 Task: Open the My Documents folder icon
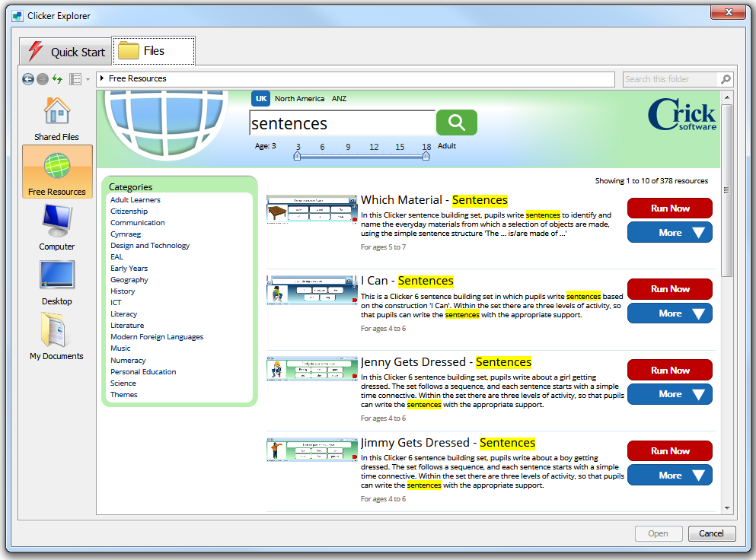point(56,335)
